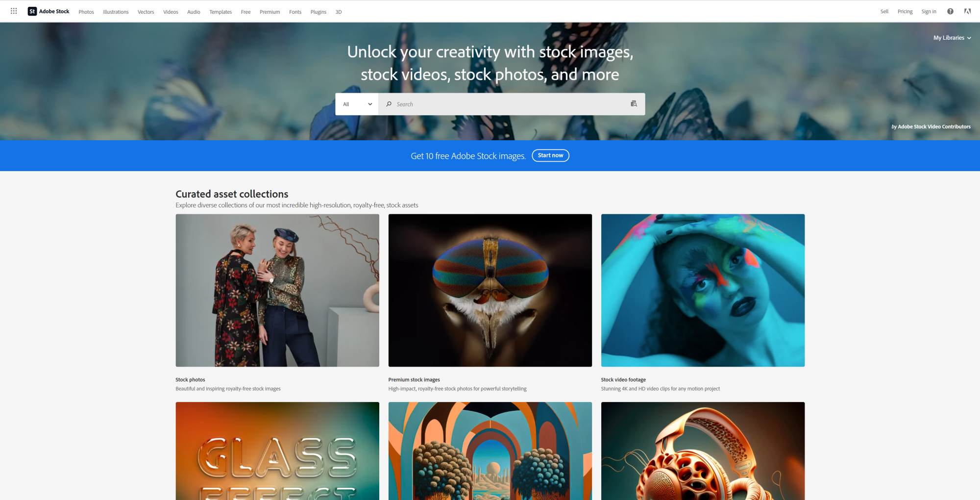Open the blue painted face video footage thumbnail

pos(703,290)
